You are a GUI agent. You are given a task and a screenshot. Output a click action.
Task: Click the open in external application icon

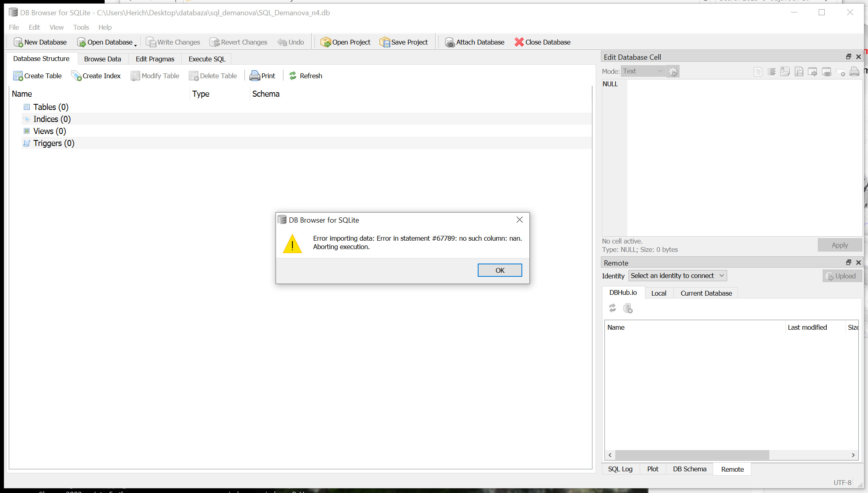tap(813, 72)
